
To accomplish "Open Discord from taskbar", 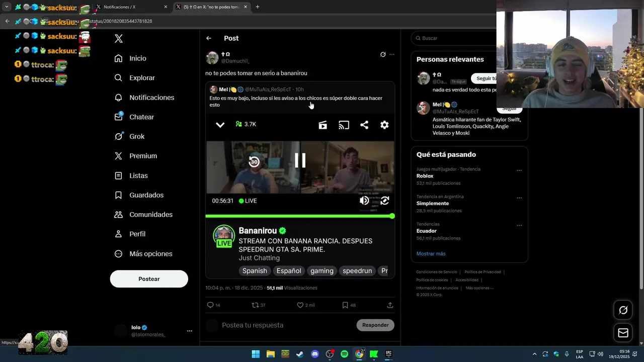I will click(x=315, y=354).
